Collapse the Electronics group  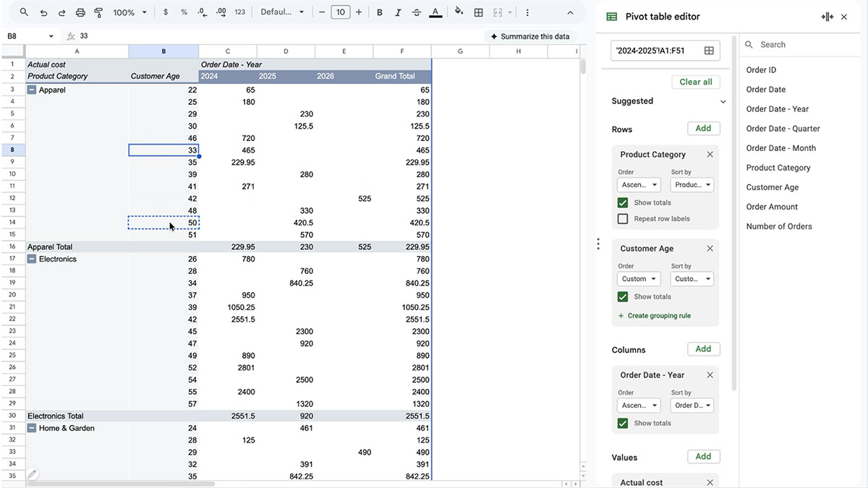click(32, 259)
